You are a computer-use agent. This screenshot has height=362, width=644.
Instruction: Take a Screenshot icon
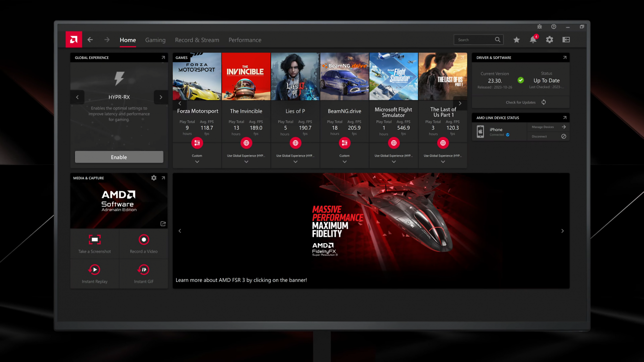(94, 240)
